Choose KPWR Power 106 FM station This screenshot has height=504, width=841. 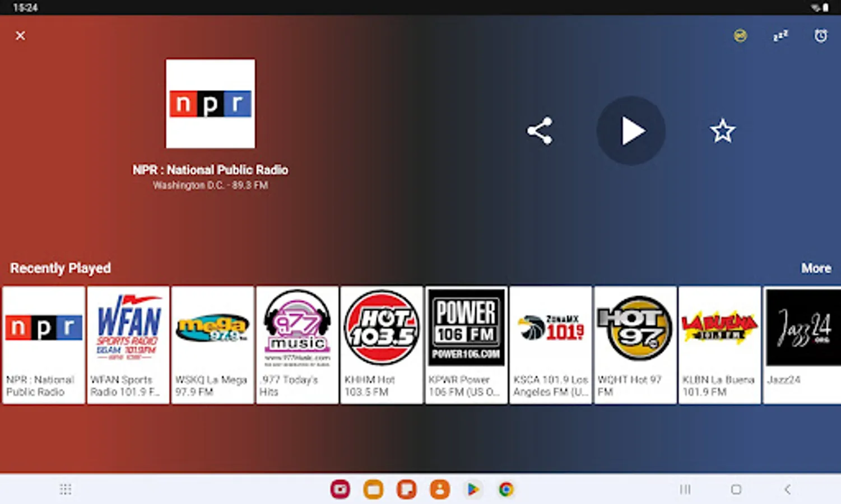click(466, 345)
